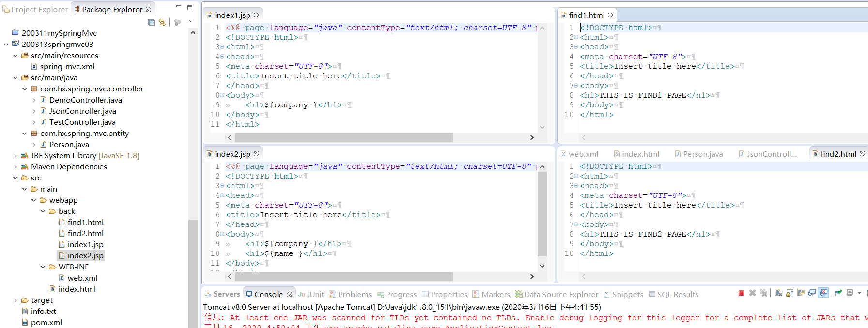Expand the JRE System Library node
Viewport: 868px width, 328px height.
(x=15, y=155)
